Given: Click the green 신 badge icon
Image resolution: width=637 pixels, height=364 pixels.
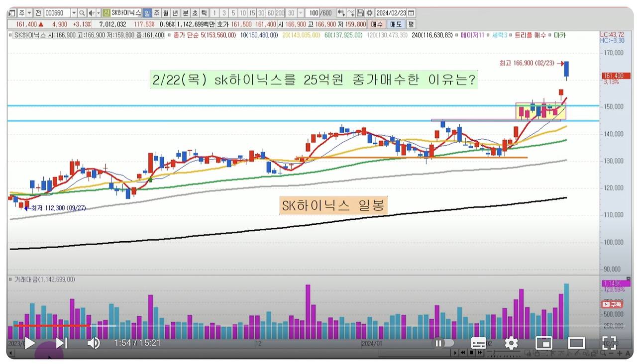Looking at the screenshot, I should [106, 13].
